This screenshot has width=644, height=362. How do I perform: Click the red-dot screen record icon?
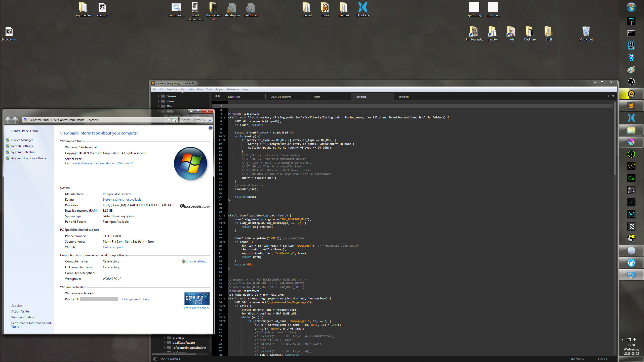(x=631, y=202)
